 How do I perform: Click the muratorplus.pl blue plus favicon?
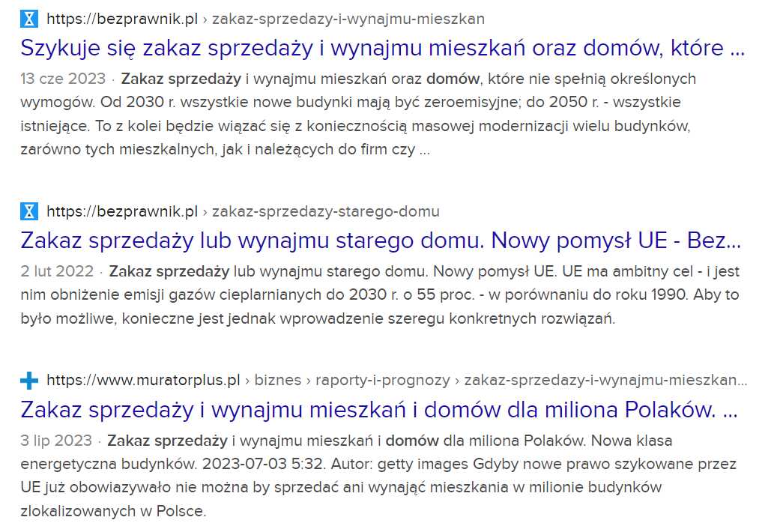[29, 380]
